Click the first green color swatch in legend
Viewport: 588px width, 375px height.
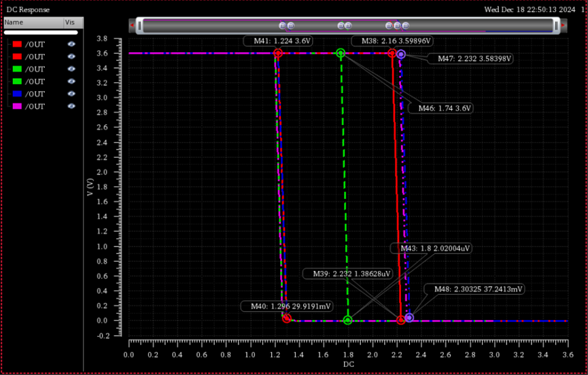(x=17, y=69)
